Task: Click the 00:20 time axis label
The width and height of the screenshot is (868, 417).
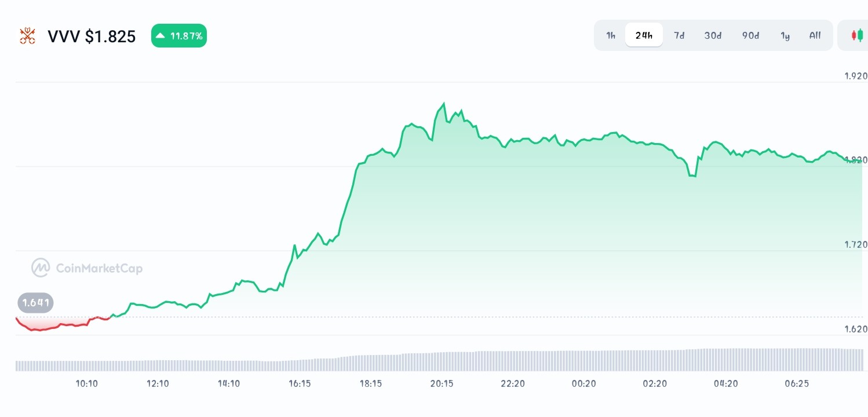Action: click(583, 383)
